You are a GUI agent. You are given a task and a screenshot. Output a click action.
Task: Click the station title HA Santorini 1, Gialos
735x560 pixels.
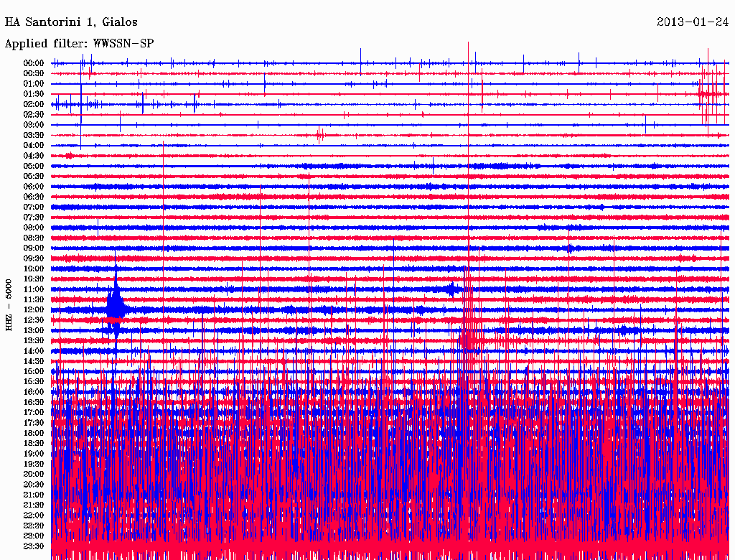click(71, 22)
